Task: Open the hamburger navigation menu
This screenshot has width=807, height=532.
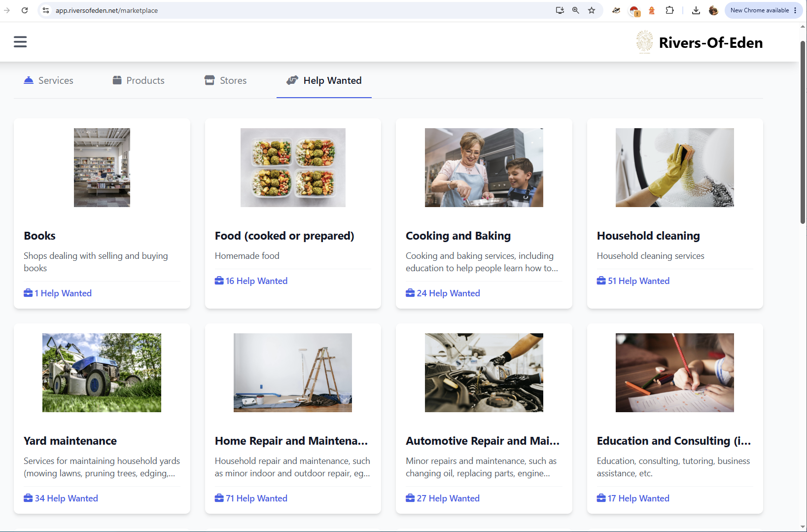Action: pos(20,42)
